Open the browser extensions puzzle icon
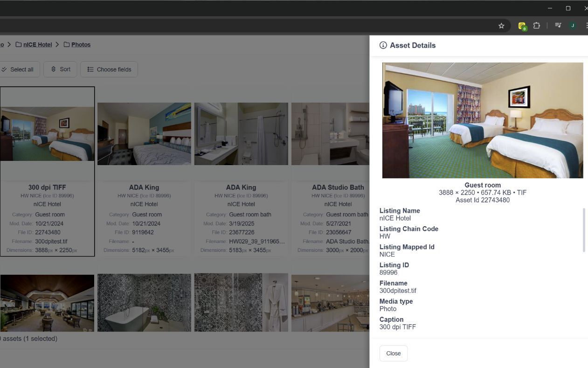This screenshot has width=588, height=368. (537, 26)
